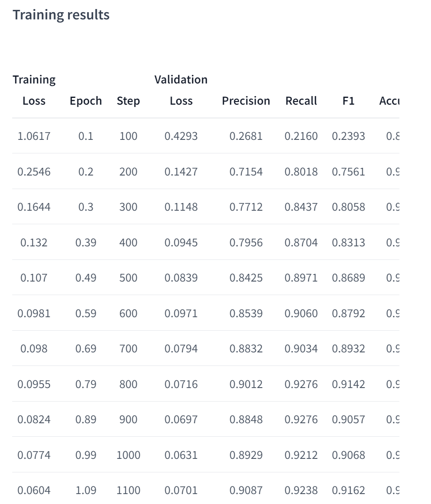Click the Step column header
The width and height of the screenshot is (431, 504).
pos(128,101)
